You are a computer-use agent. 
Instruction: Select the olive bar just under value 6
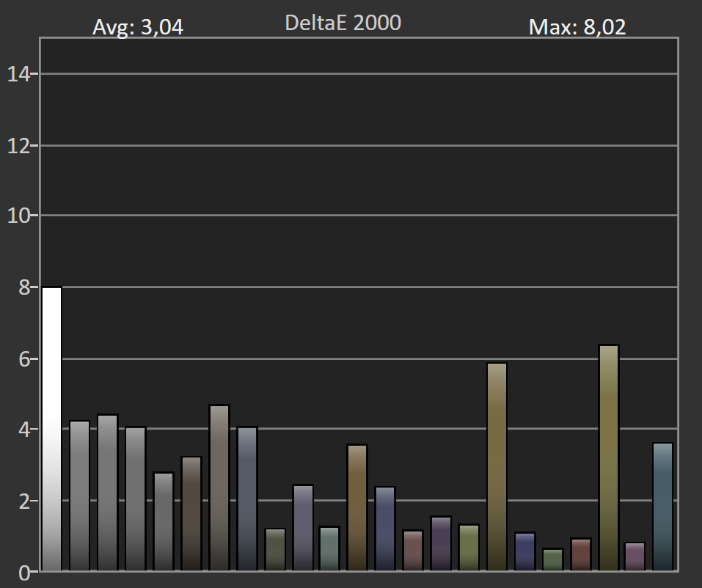coord(497,466)
